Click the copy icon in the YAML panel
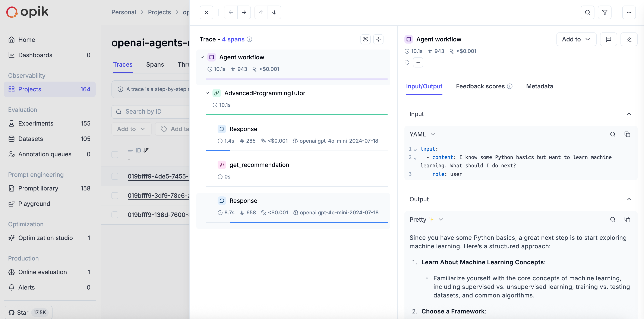This screenshot has width=644, height=319. pyautogui.click(x=628, y=134)
